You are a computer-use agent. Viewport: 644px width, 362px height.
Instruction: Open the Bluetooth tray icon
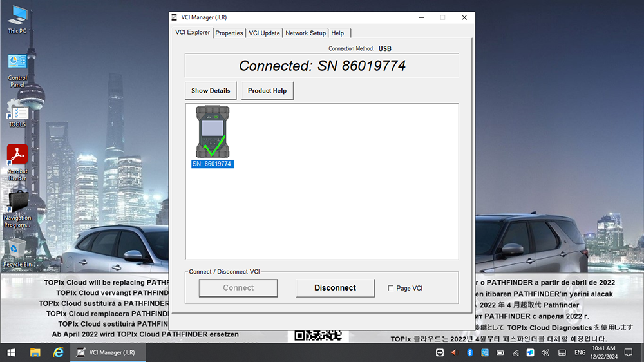coord(470,352)
